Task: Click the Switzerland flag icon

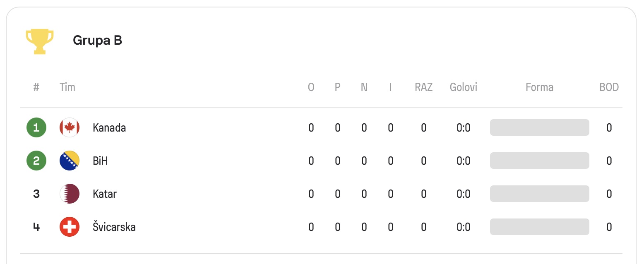Action: [70, 227]
